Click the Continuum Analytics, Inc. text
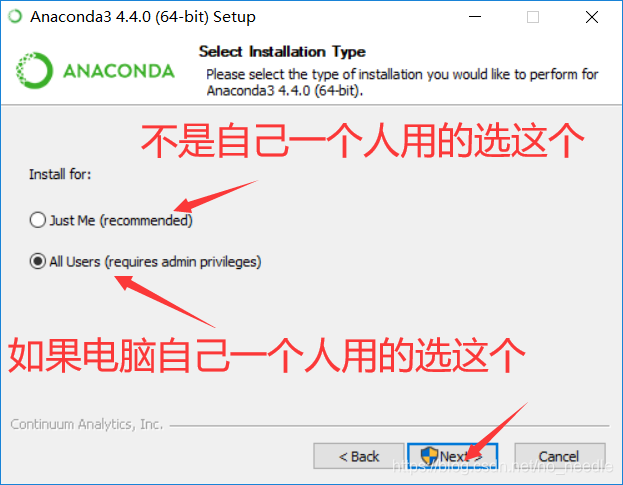 [x=87, y=424]
